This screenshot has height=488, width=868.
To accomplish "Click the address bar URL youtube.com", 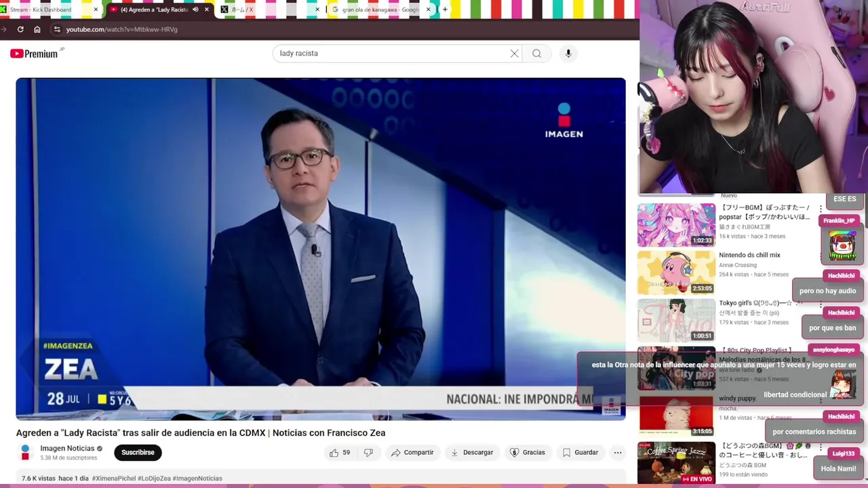I will 122,29.
